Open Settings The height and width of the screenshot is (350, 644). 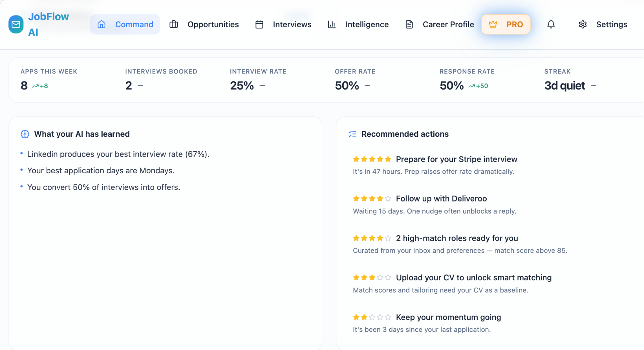pyautogui.click(x=603, y=24)
